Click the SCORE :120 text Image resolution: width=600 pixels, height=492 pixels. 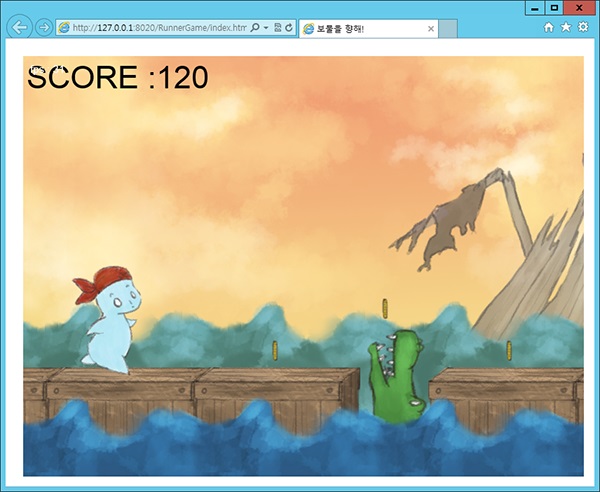(117, 77)
